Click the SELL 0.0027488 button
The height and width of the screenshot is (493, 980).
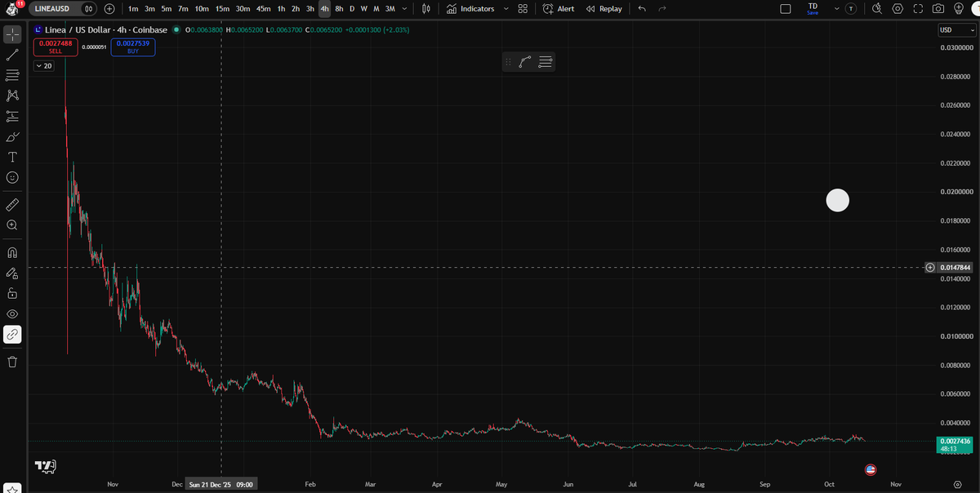[56, 47]
